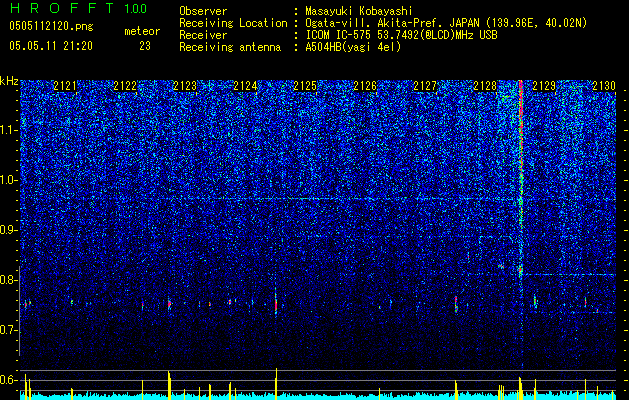Click the Receiving Location label
Screen dimensions: 629x400
233,23
